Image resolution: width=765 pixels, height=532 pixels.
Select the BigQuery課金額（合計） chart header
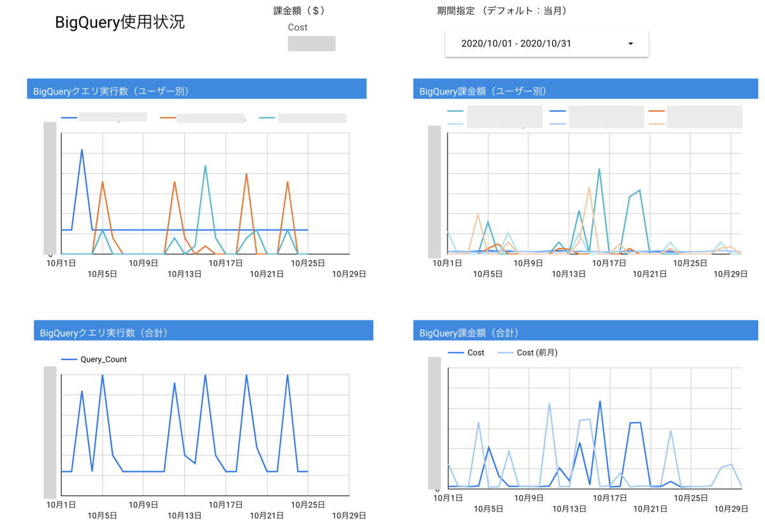(x=586, y=330)
